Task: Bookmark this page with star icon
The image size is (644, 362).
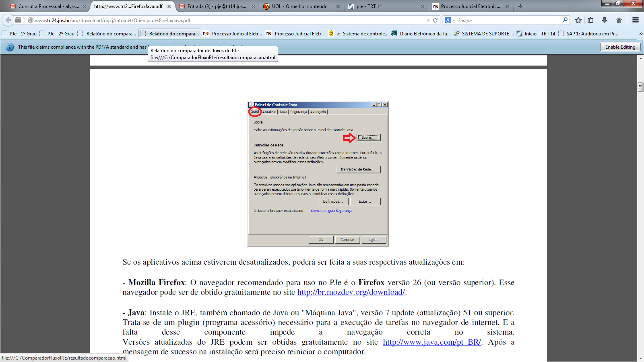Action: coord(578,20)
